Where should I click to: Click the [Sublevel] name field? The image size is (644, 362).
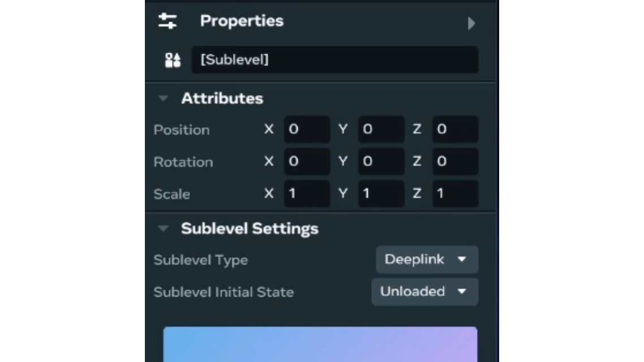point(334,60)
